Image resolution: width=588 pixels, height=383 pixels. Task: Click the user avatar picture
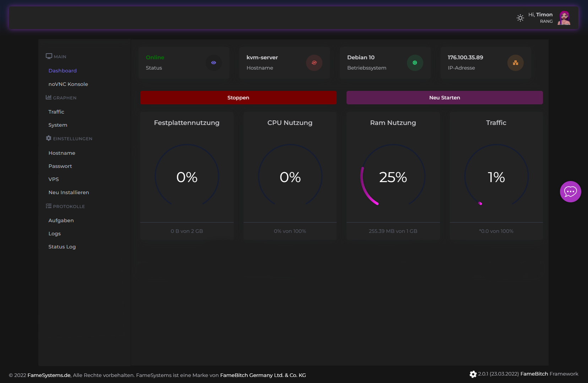[x=564, y=18]
